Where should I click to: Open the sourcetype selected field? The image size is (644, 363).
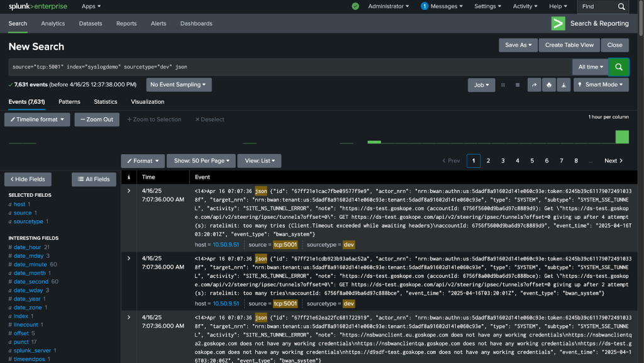[28, 221]
